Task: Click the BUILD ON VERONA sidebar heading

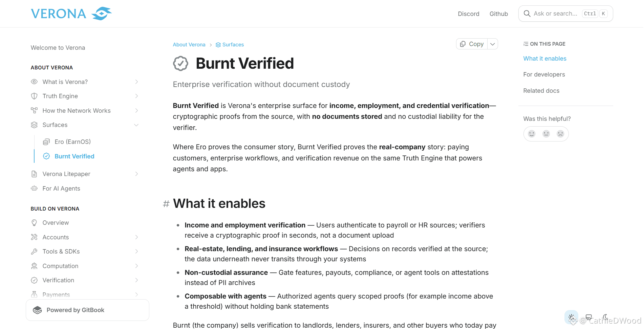Action: point(55,209)
